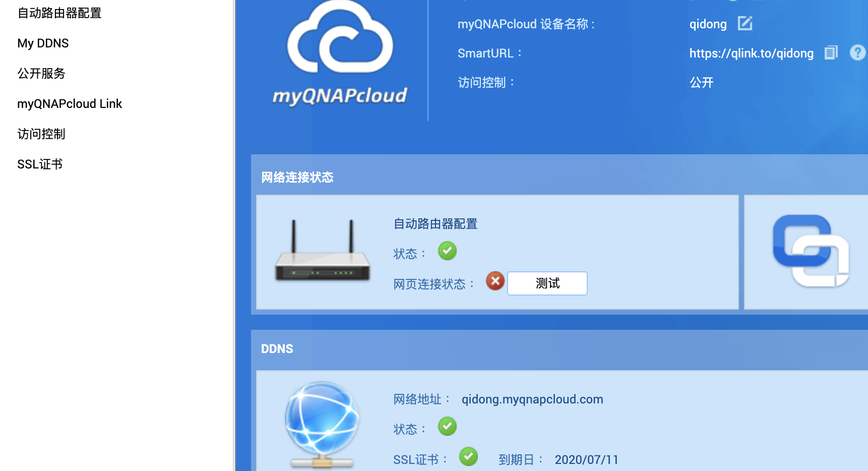Open the SmartURL help question mark
Screen dimensions: 868x471
pyautogui.click(x=857, y=52)
